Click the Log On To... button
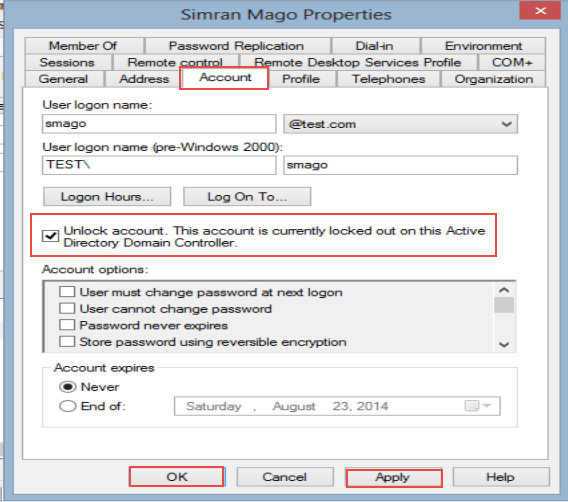568x502 pixels. tap(247, 197)
